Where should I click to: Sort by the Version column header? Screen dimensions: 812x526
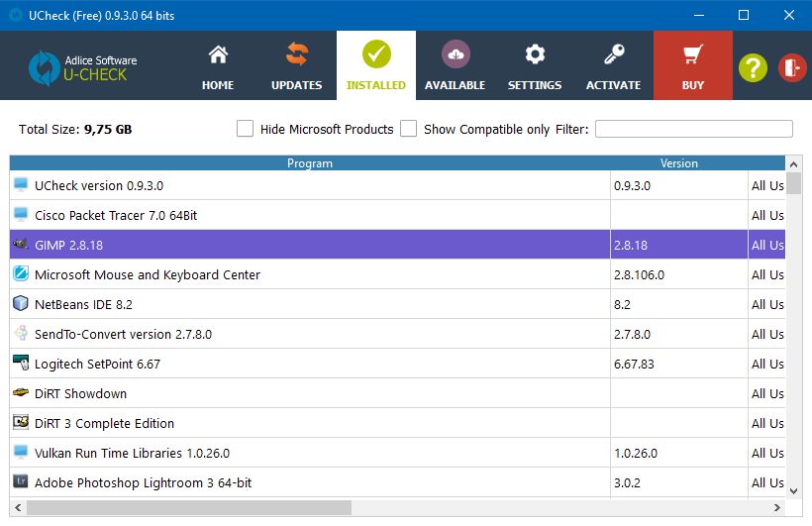point(679,163)
